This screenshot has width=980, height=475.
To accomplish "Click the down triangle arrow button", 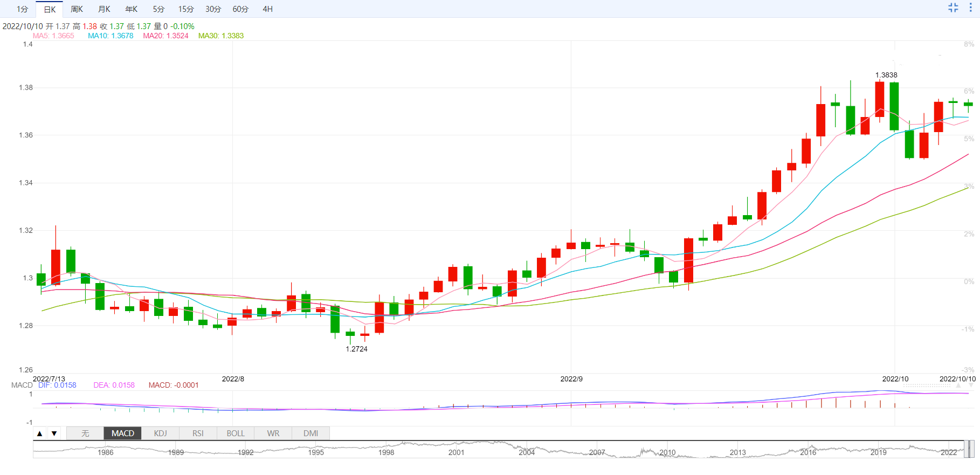I will click(54, 433).
